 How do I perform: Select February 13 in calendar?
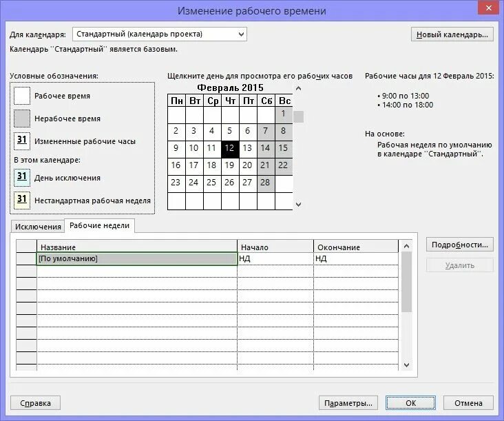pos(247,148)
